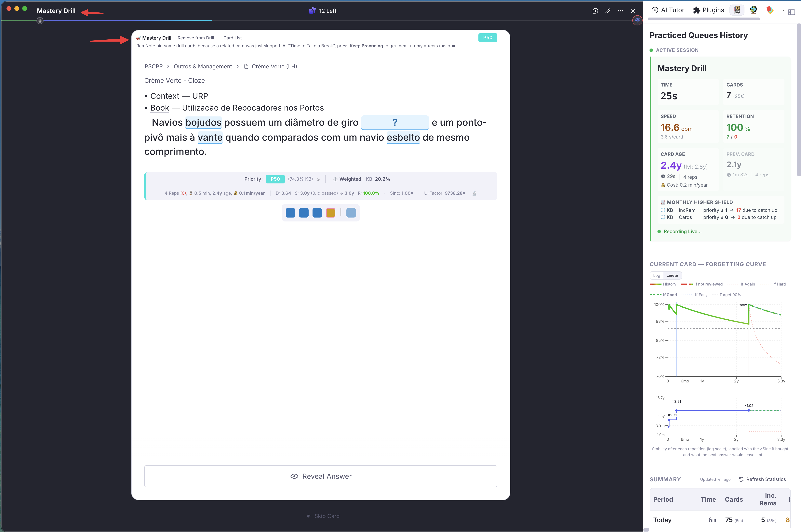
Task: Click the pencil edit icon in queue header
Action: coord(608,11)
